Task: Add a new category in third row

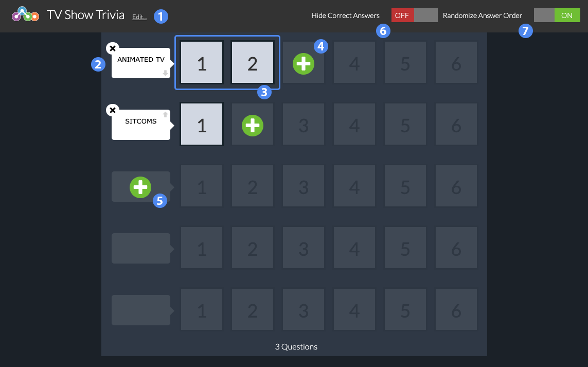Action: [140, 187]
